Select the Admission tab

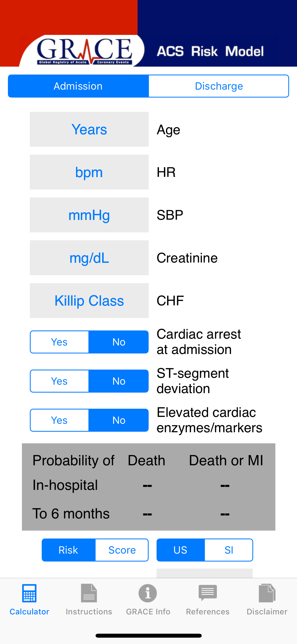pos(78,86)
